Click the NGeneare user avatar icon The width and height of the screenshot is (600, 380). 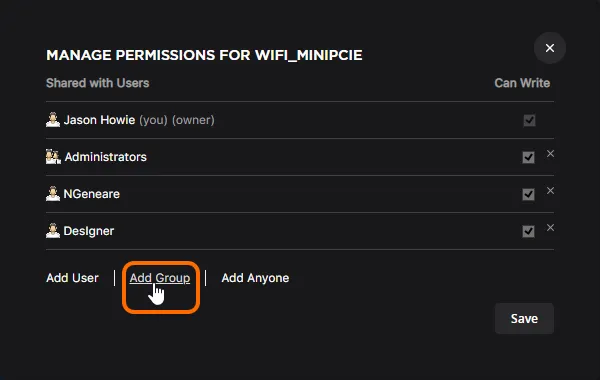pos(53,194)
